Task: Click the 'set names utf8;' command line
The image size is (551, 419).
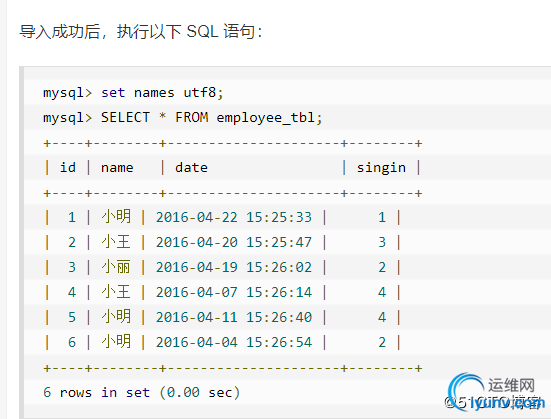Action: click(133, 93)
